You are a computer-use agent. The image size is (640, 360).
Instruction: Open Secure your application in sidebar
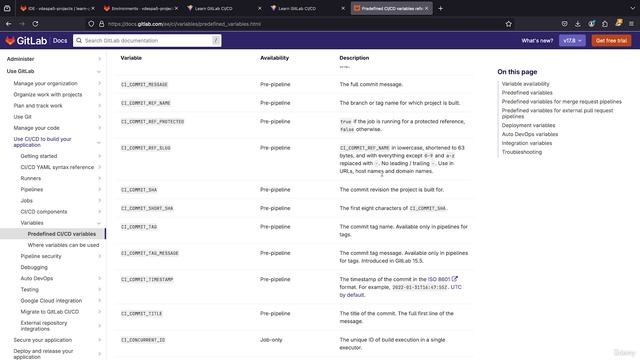pos(42,340)
